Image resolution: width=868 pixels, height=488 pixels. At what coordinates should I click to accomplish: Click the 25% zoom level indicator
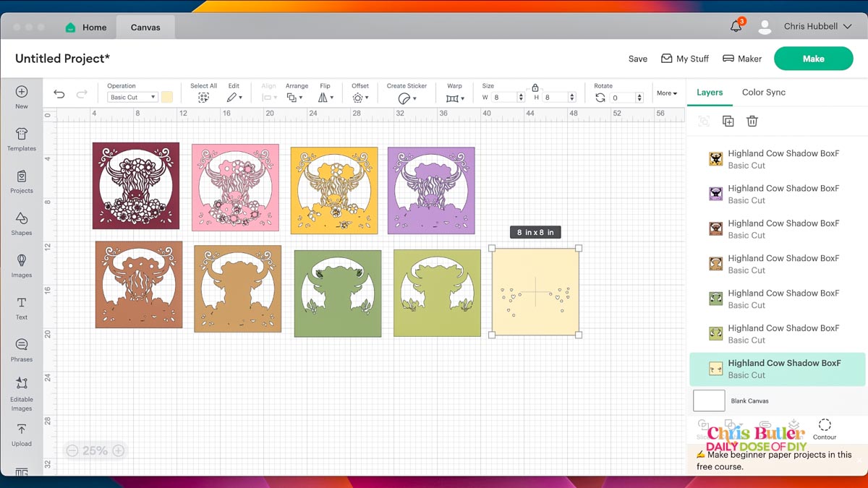click(95, 450)
